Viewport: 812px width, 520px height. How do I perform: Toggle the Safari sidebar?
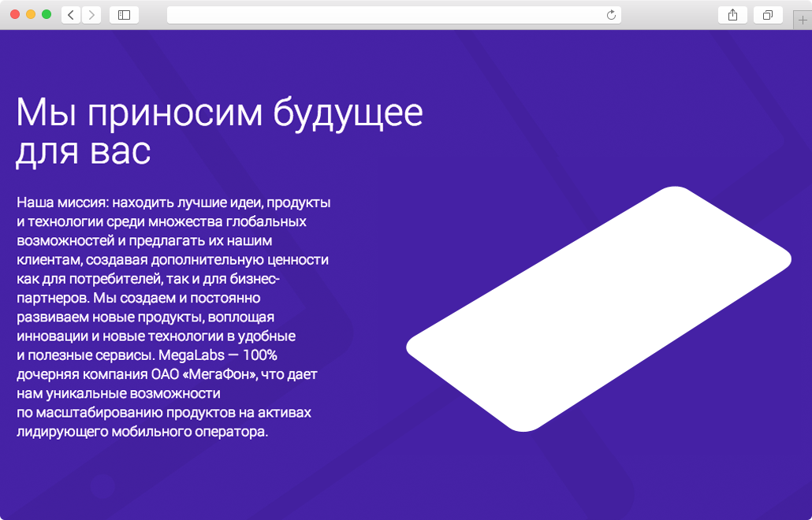tap(124, 15)
